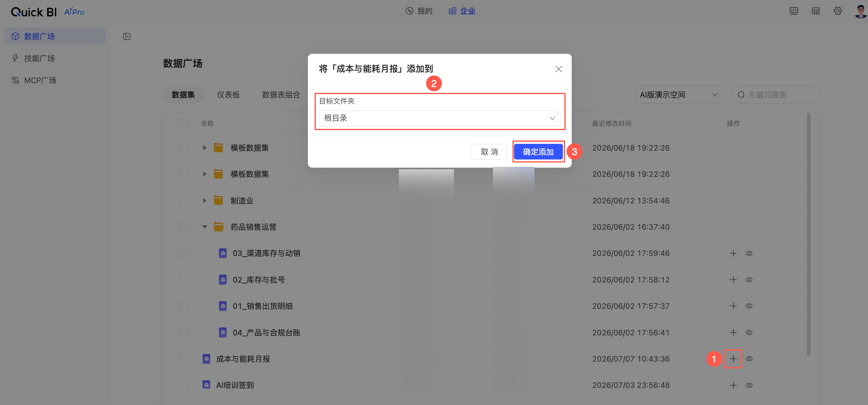Focus the 关键词搜索 search field
868x405 pixels.
(x=775, y=95)
